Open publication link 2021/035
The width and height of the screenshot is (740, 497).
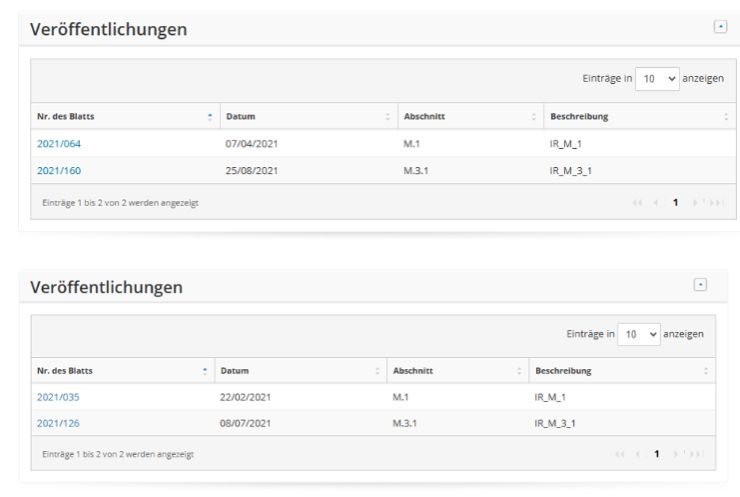point(58,397)
